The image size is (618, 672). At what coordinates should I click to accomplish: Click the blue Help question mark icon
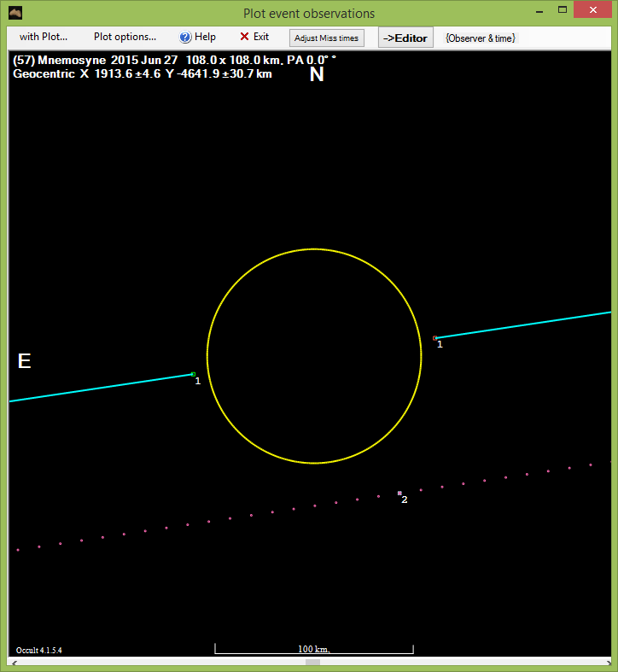pyautogui.click(x=184, y=38)
